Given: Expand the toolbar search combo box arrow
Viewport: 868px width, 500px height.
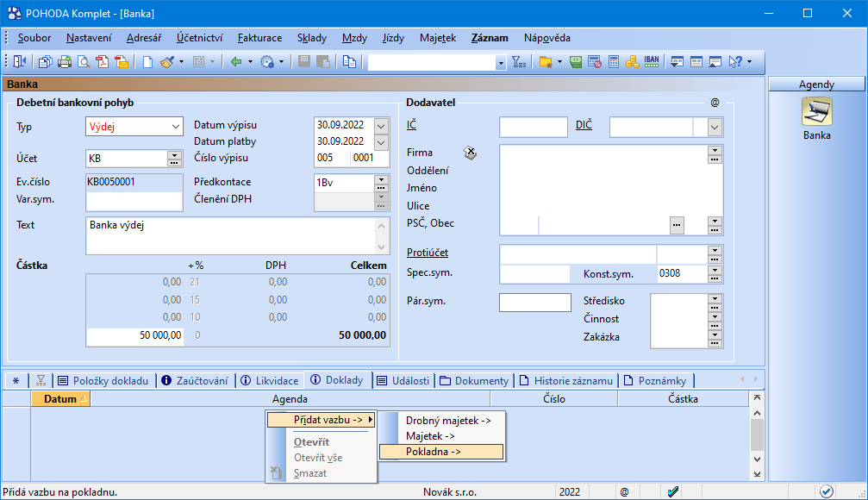Looking at the screenshot, I should click(501, 63).
